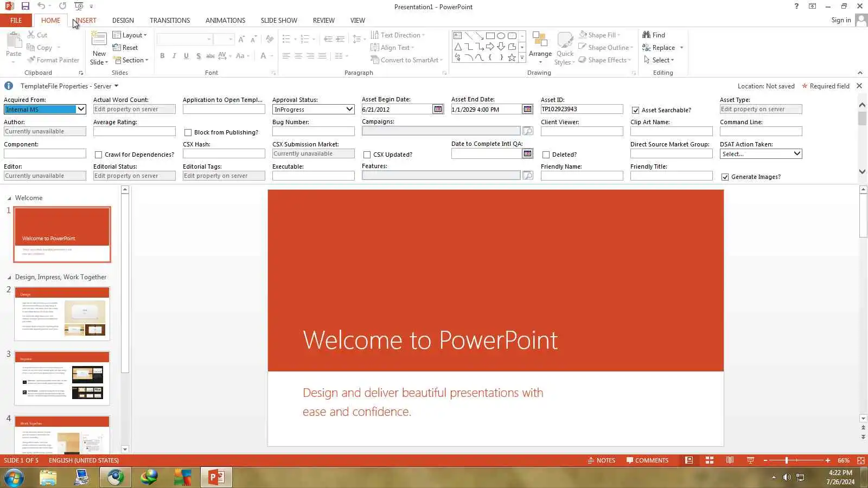Toggle Underline formatting

(186, 56)
